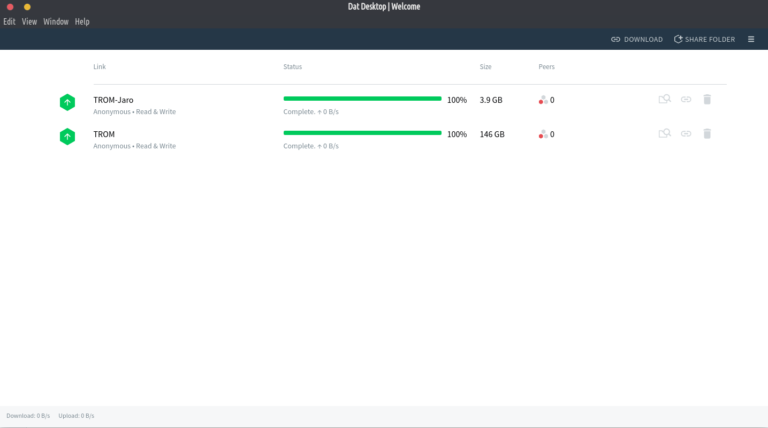This screenshot has width=768, height=428.
Task: Open TROM folder in file explorer
Action: pyautogui.click(x=664, y=134)
